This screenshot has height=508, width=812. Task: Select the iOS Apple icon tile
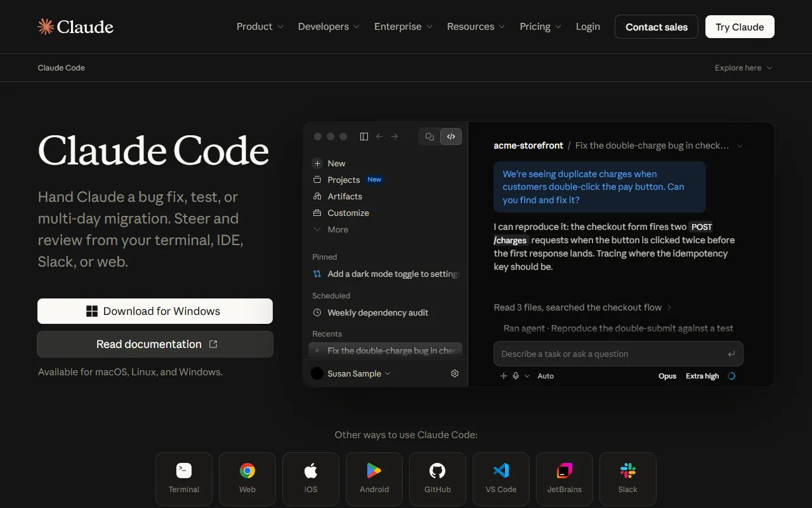(x=311, y=479)
